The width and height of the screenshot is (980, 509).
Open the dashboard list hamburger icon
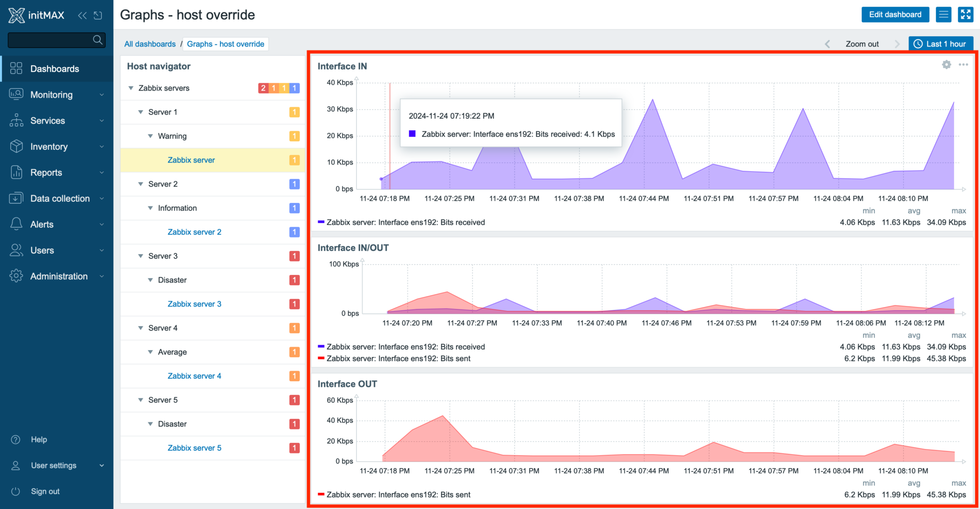pos(944,14)
